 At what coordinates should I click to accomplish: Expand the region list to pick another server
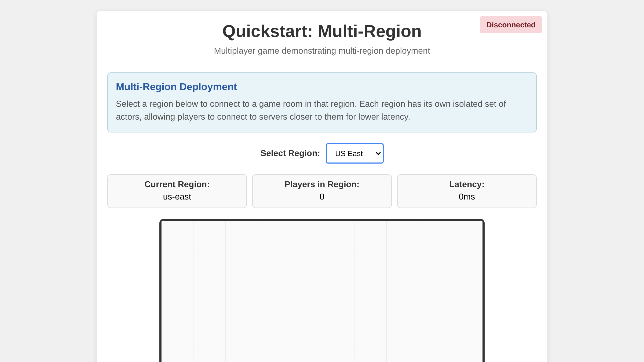coord(354,153)
